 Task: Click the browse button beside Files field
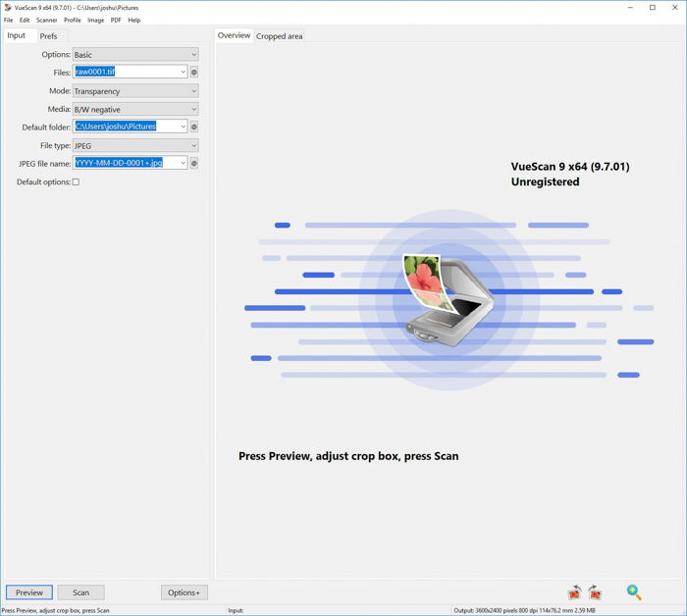tap(194, 72)
